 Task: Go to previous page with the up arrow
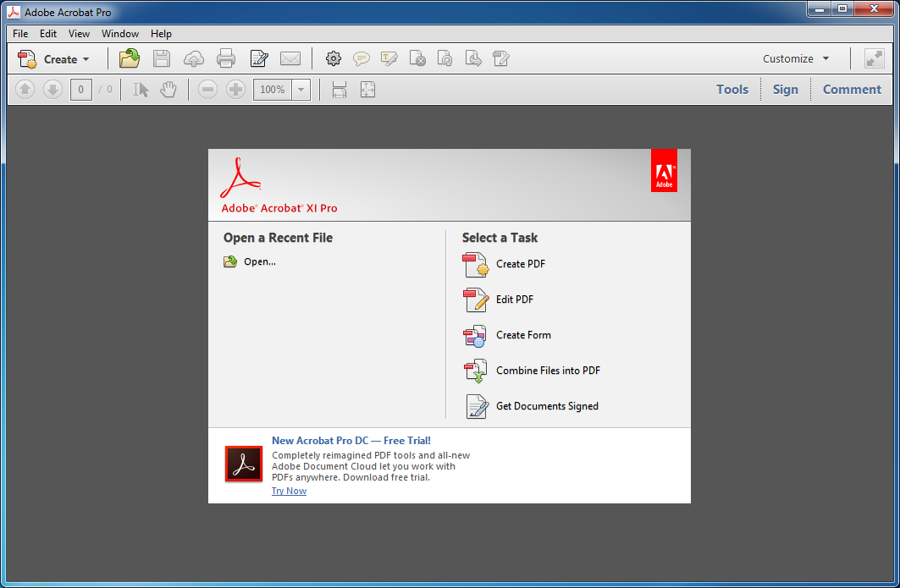[x=25, y=90]
